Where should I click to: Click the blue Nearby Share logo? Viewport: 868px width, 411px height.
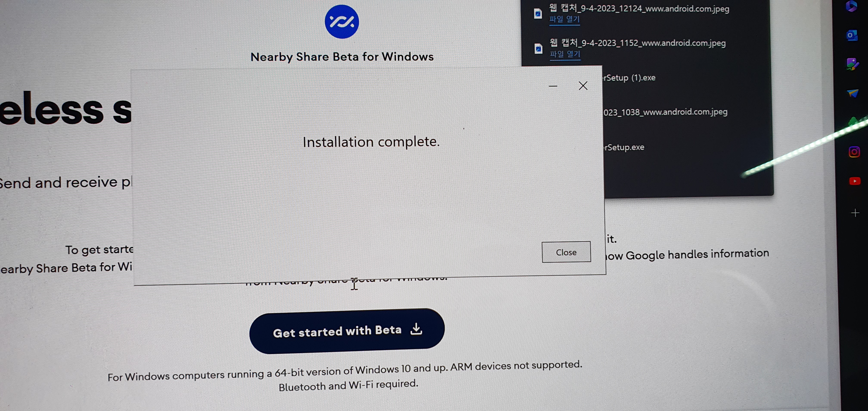(x=342, y=22)
